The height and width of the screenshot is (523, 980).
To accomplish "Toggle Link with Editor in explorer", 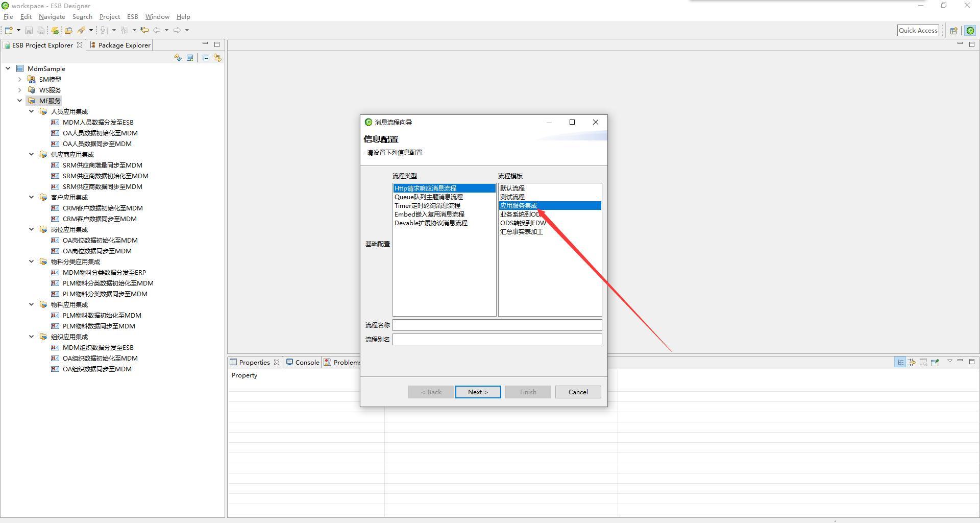I will (217, 58).
